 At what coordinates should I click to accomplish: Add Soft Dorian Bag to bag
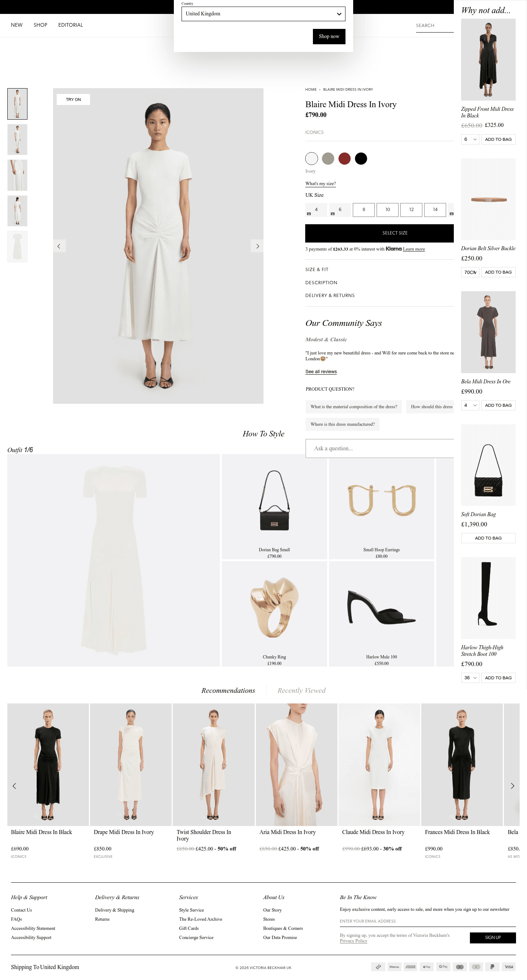coord(488,538)
